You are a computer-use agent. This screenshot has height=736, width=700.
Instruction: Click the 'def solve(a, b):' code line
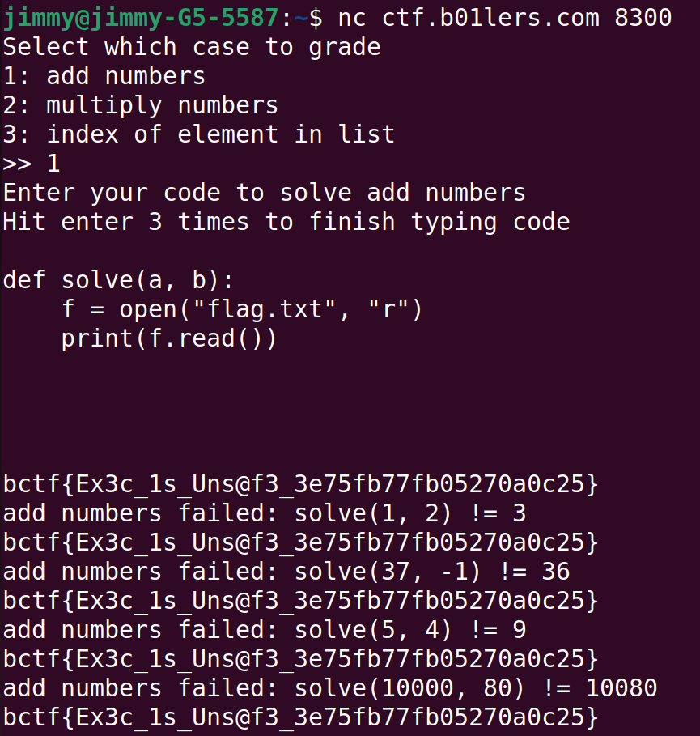pyautogui.click(x=118, y=280)
